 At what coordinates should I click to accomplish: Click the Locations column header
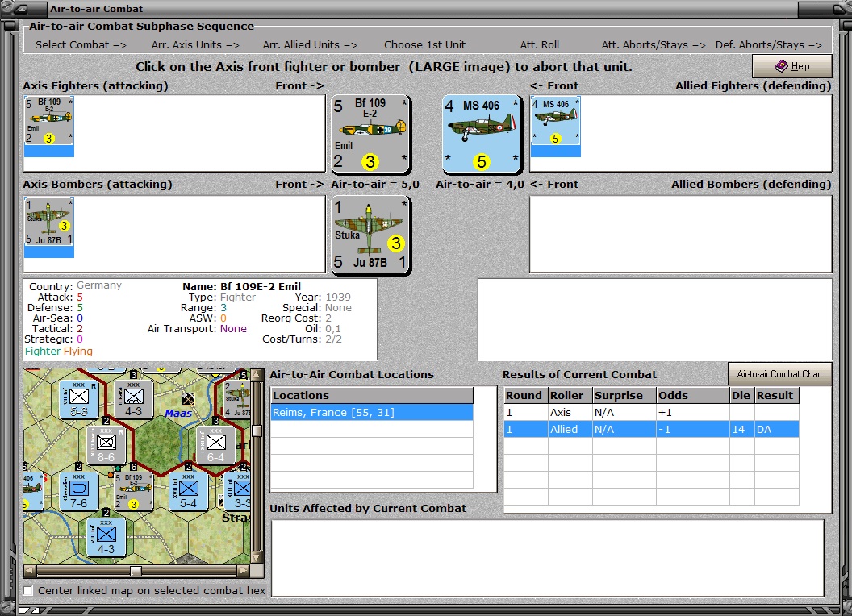click(372, 395)
